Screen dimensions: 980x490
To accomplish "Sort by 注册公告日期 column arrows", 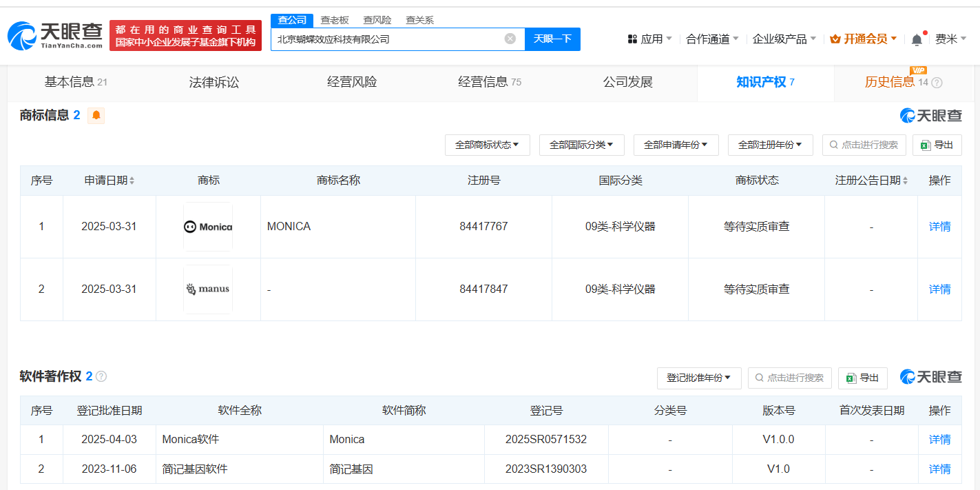I will 904,181.
